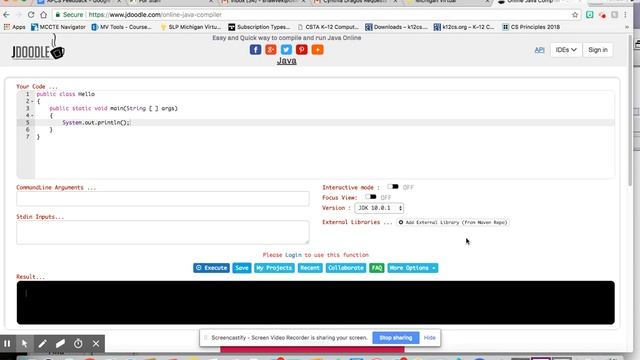Click the green extension icon in toolbar
This screenshot has height=360, width=640.
590,15
